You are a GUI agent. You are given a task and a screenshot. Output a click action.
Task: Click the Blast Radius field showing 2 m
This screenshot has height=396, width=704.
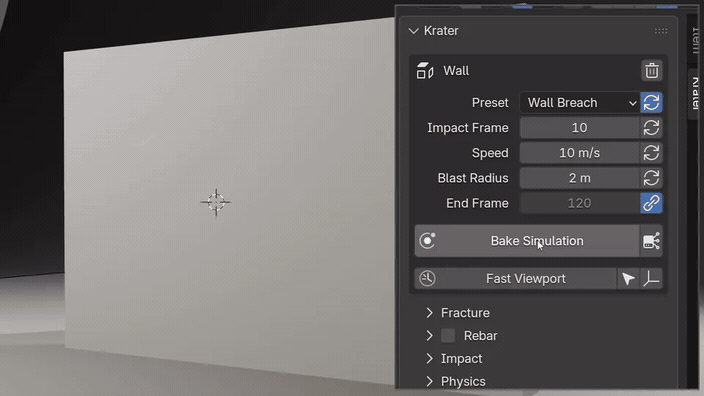(580, 178)
